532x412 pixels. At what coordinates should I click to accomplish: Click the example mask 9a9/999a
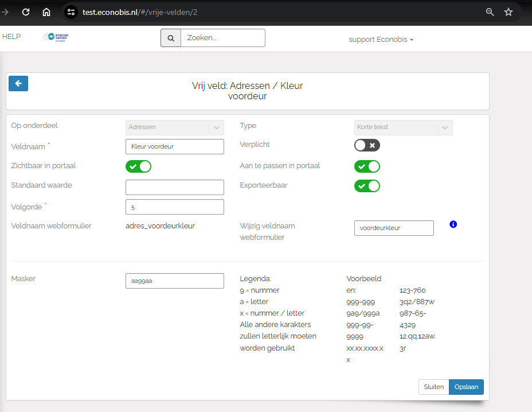(363, 313)
